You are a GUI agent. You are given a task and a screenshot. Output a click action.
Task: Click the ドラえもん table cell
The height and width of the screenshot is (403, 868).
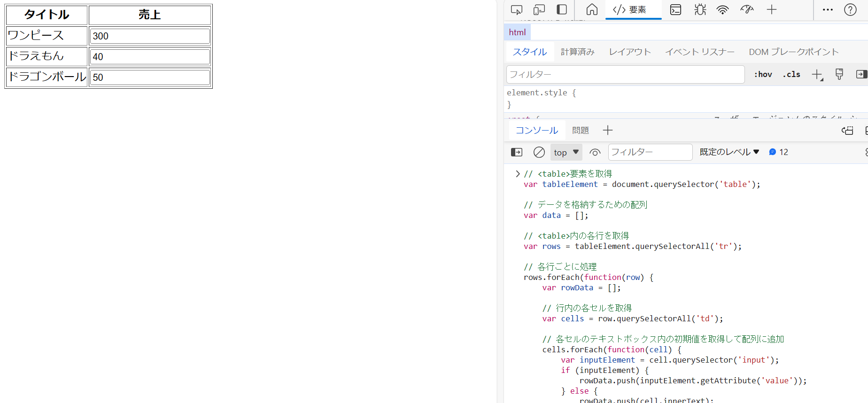[46, 56]
